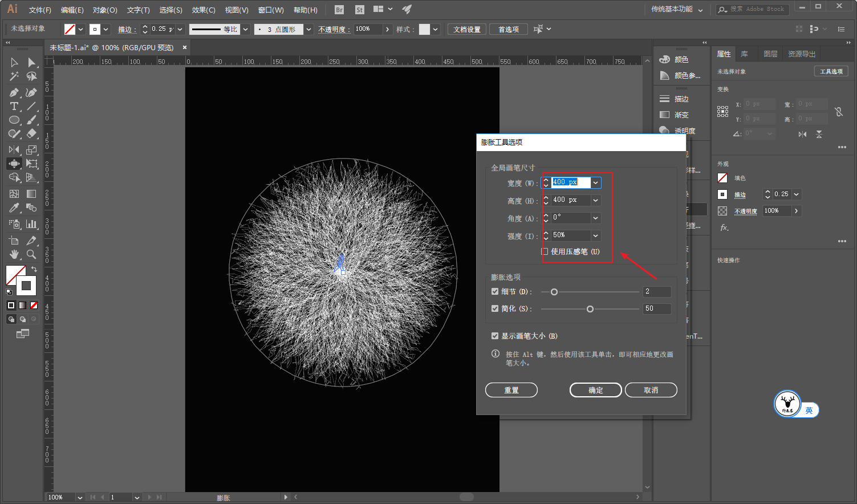Activate the Type tool
This screenshot has width=857, height=504.
click(x=14, y=107)
